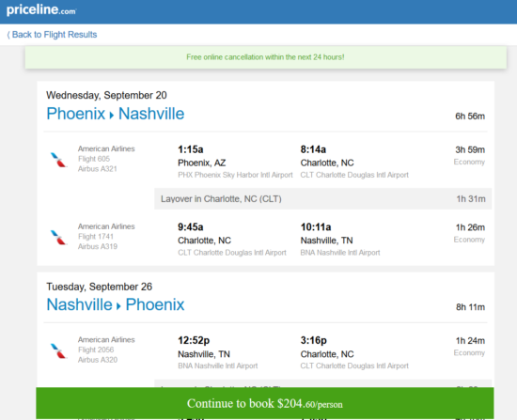Image resolution: width=517 pixels, height=420 pixels.
Task: Click the arrow between Phoenix and Nashville
Action: click(112, 116)
